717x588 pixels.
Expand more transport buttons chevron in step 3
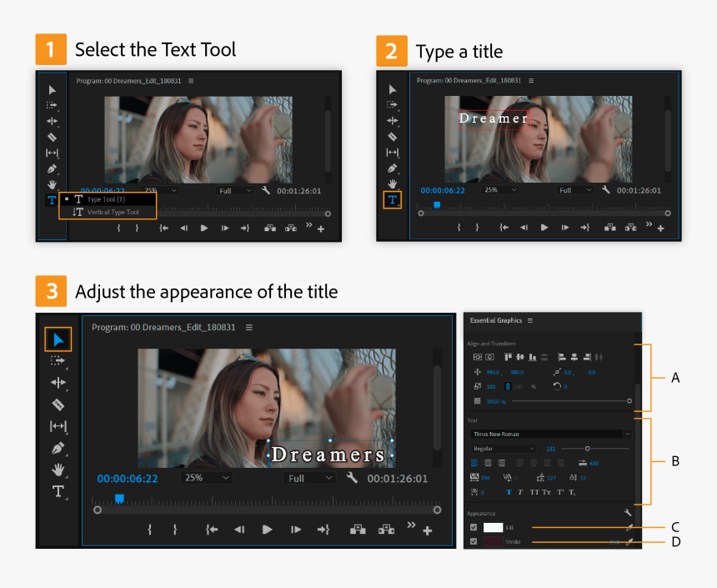click(x=411, y=525)
